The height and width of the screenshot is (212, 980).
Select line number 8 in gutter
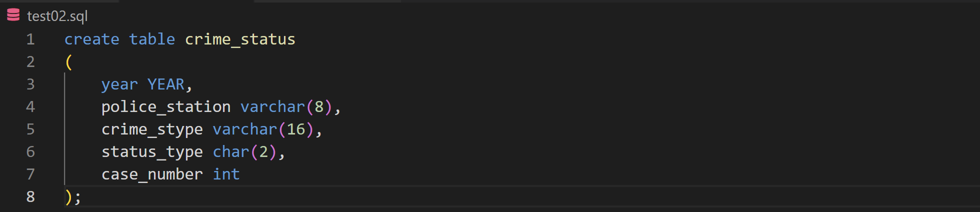30,196
